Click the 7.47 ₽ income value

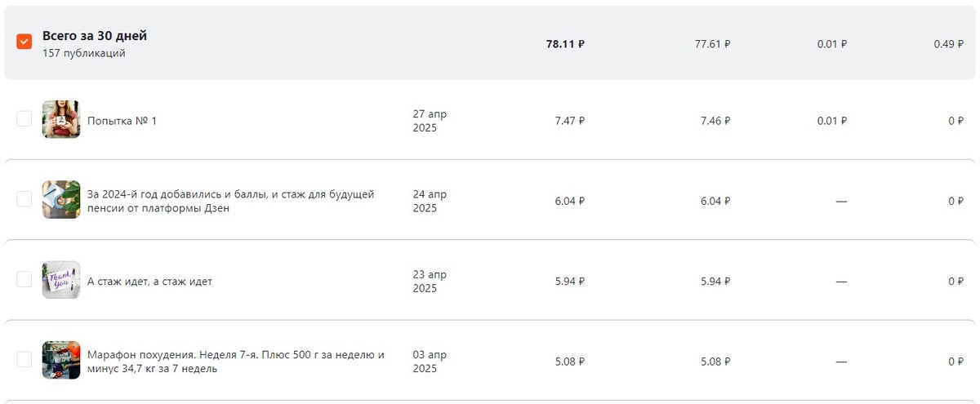(569, 121)
